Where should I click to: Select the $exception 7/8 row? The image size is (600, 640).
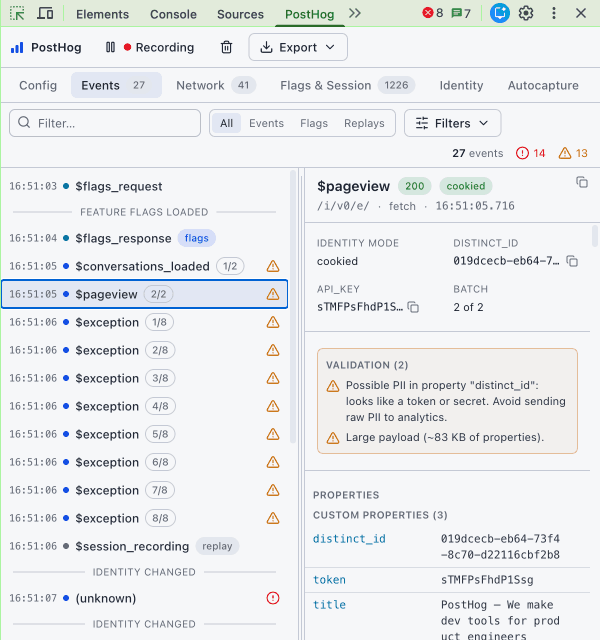(x=145, y=490)
